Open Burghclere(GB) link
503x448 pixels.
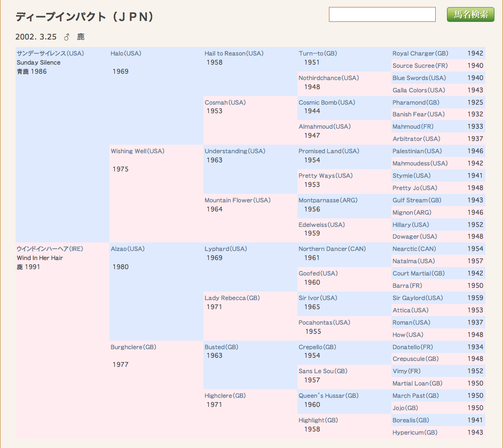[x=133, y=347]
